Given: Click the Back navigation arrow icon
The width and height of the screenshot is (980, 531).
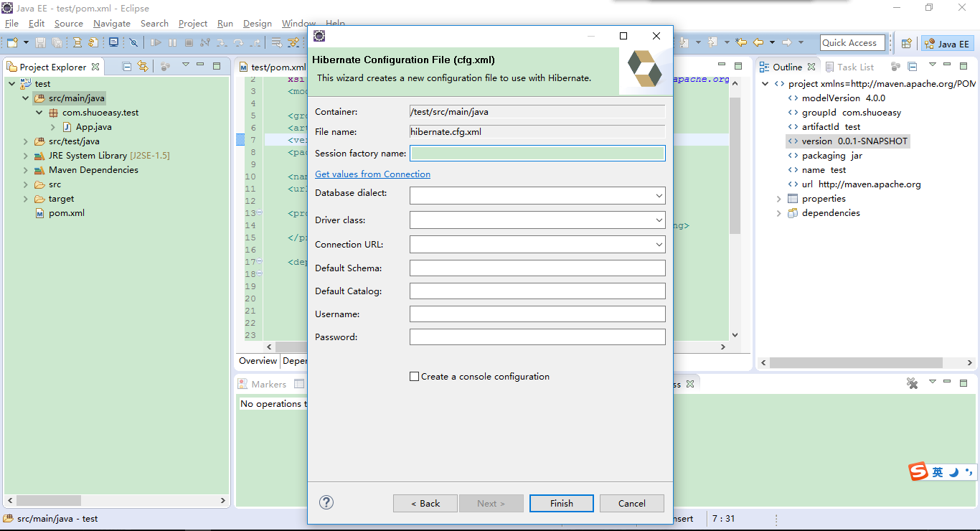Looking at the screenshot, I should [x=758, y=42].
